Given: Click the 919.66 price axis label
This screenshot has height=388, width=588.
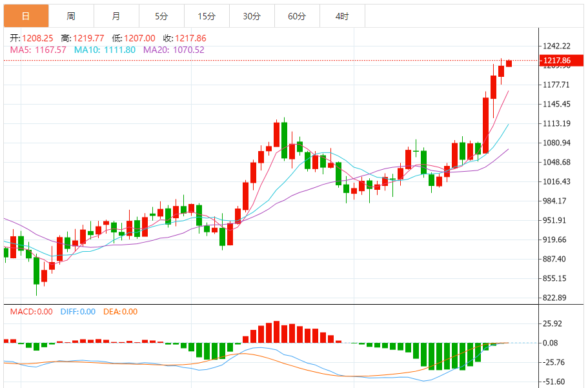Looking at the screenshot, I should 554,240.
